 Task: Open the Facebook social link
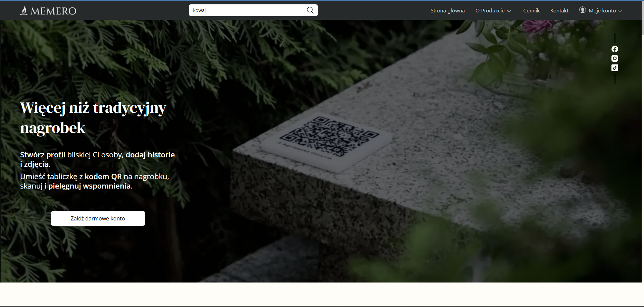[615, 49]
